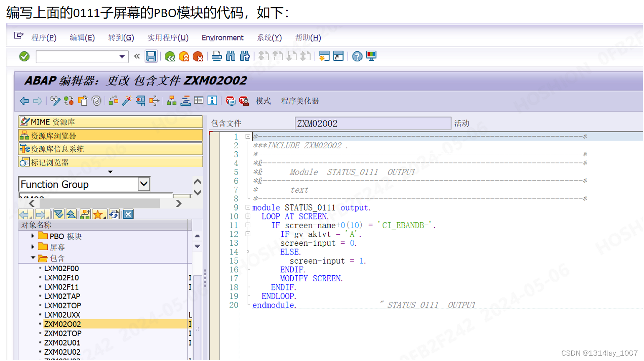Open the Function Group dropdown
The image size is (644, 361).
[x=144, y=184]
